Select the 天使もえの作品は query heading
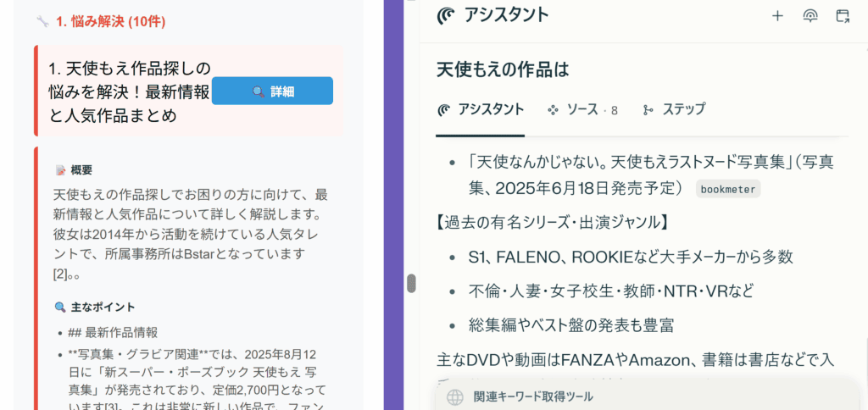868x410 pixels. (503, 69)
